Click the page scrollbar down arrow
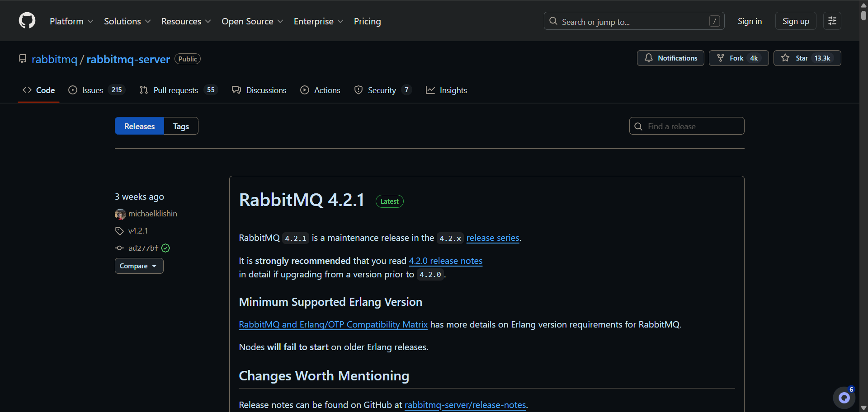The height and width of the screenshot is (412, 868). (863, 408)
